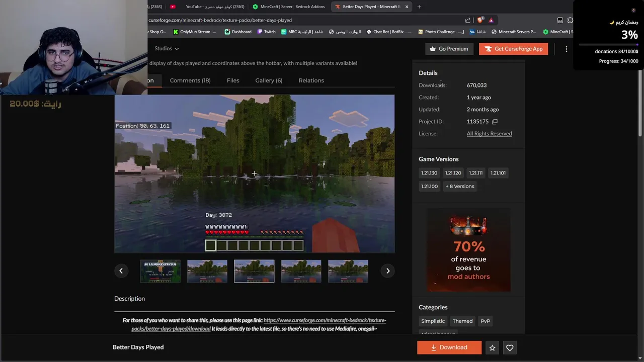Click the browser address bar URL
The height and width of the screenshot is (362, 644).
(x=220, y=20)
